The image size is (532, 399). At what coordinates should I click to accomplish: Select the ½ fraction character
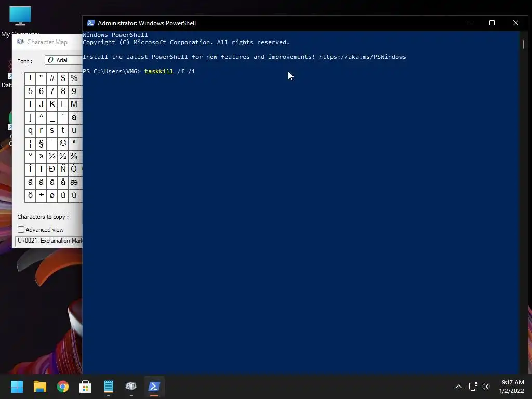(63, 156)
